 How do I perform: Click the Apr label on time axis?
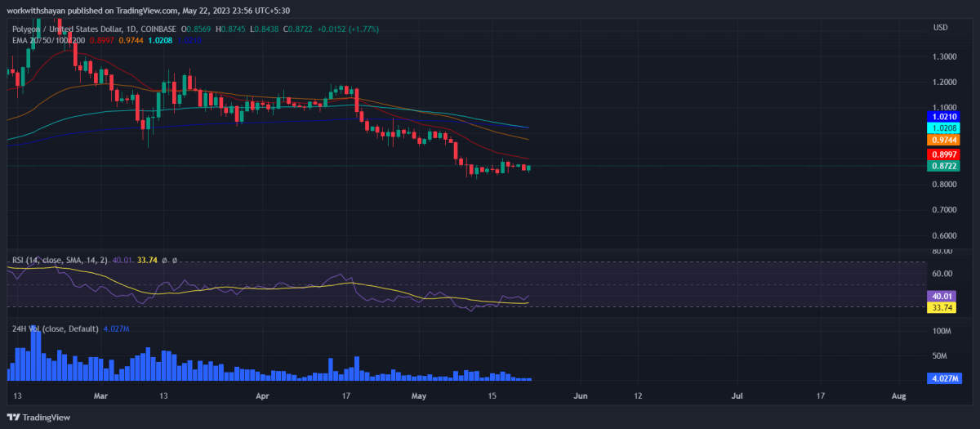click(263, 395)
